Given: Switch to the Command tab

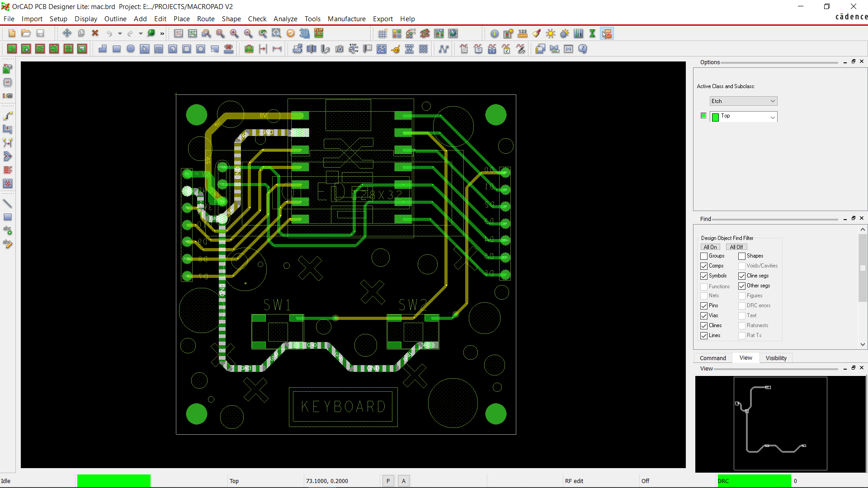Looking at the screenshot, I should click(713, 358).
